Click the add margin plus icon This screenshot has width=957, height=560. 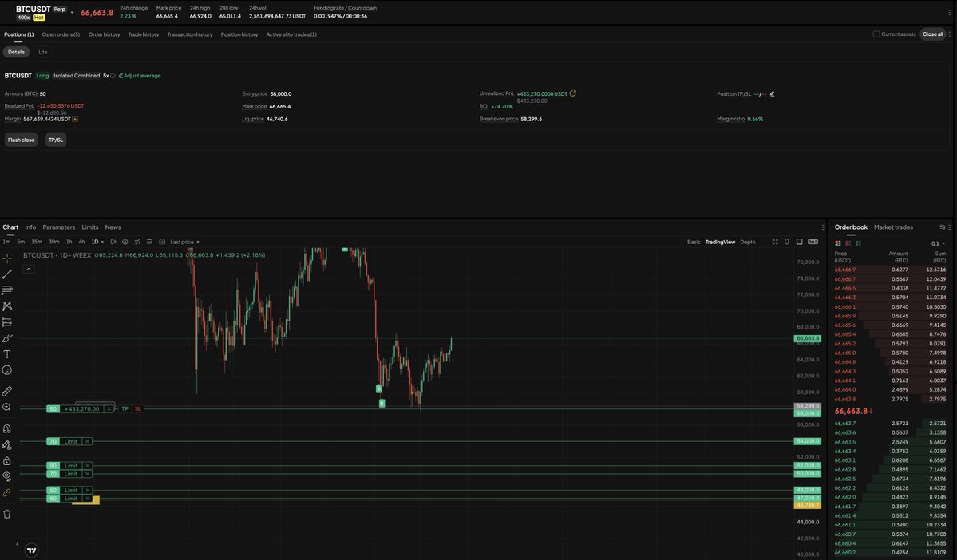point(75,119)
